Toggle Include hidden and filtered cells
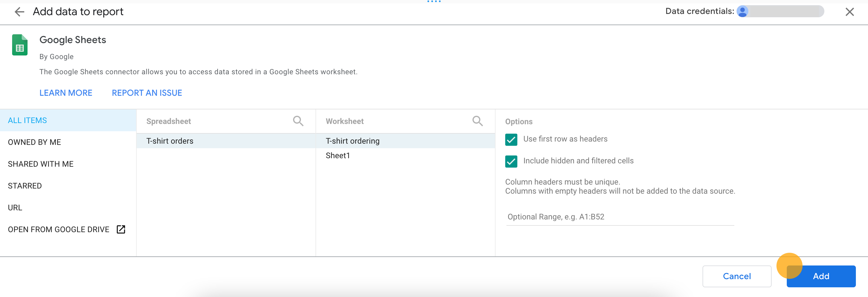 511,161
